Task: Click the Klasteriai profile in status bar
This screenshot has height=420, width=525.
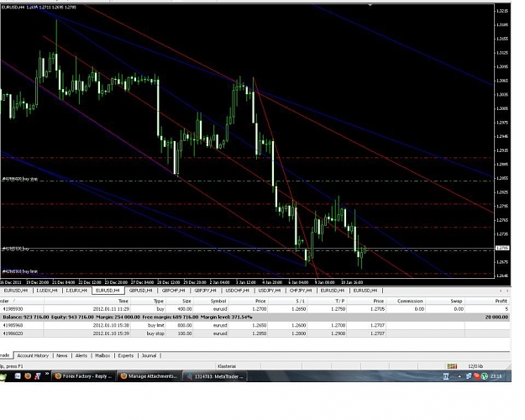Action: [x=227, y=366]
